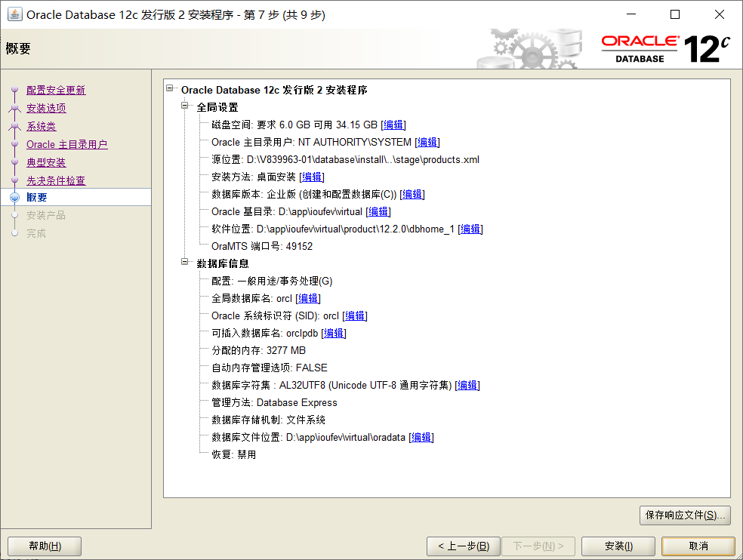Select the 分配的内存: 3277 MB row
This screenshot has height=560, width=743.
tap(259, 351)
